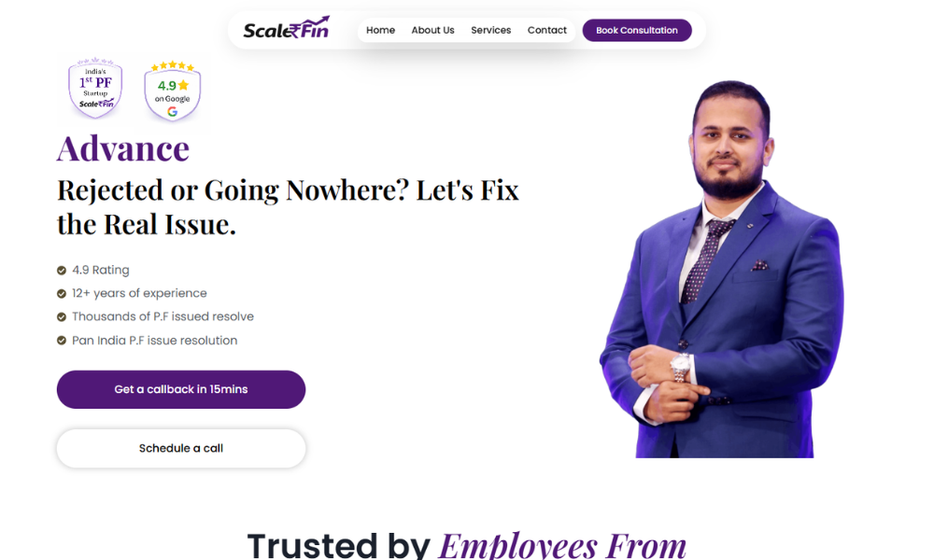This screenshot has height=560, width=934.
Task: Click the checkmark icon beside 4.9 Rating
Action: [x=62, y=270]
